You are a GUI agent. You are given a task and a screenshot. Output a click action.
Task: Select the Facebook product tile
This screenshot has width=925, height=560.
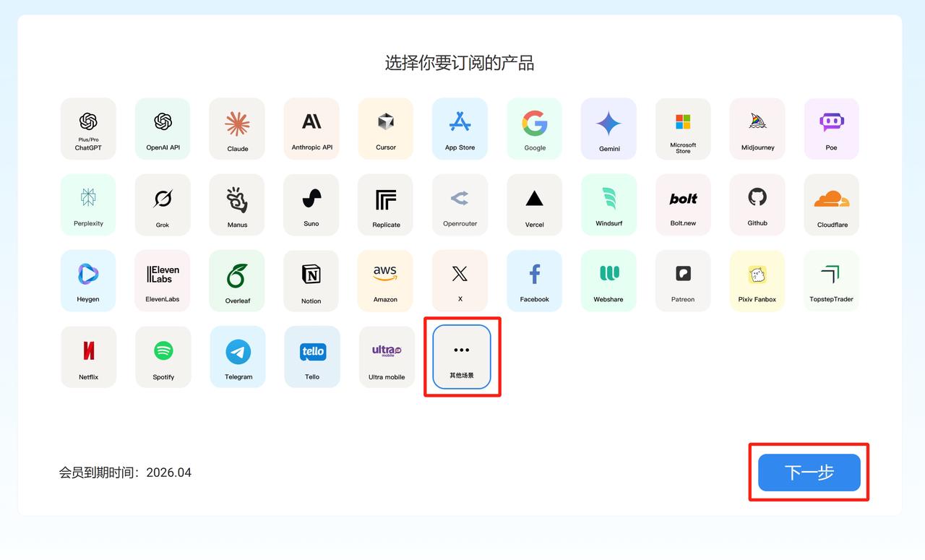click(535, 281)
